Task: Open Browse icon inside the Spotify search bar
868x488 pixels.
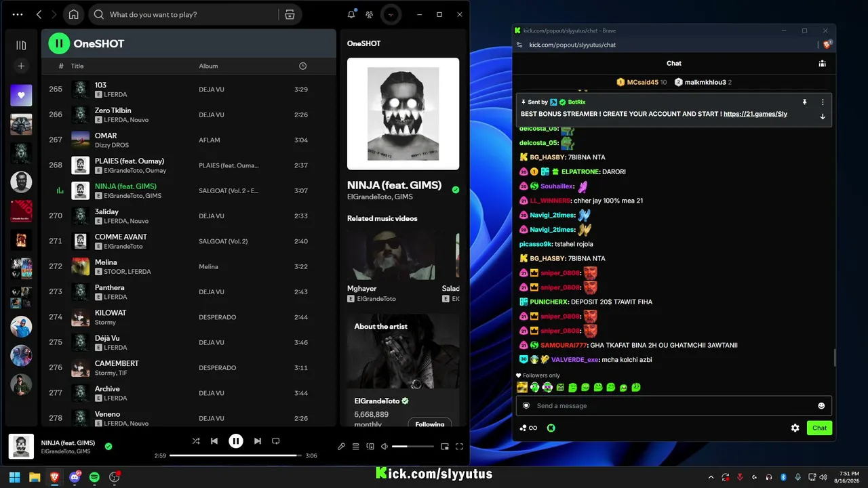Action: pyautogui.click(x=290, y=14)
